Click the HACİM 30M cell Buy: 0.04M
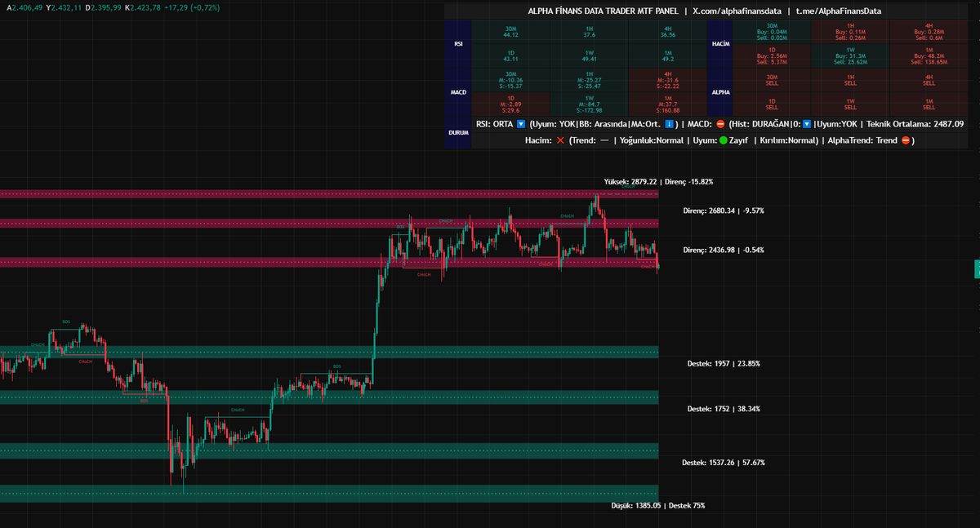The image size is (980, 528). click(x=772, y=32)
